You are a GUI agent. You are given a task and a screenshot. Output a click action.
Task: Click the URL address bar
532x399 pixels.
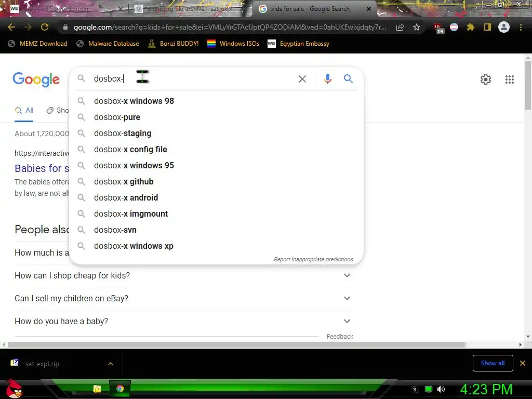click(x=230, y=27)
